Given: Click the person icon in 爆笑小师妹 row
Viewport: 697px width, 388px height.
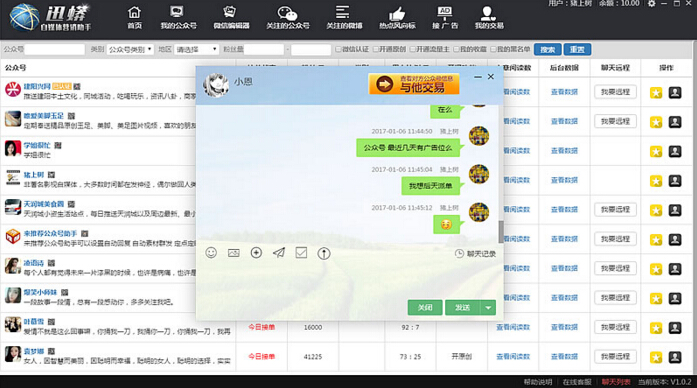Looking at the screenshot, I should [675, 298].
